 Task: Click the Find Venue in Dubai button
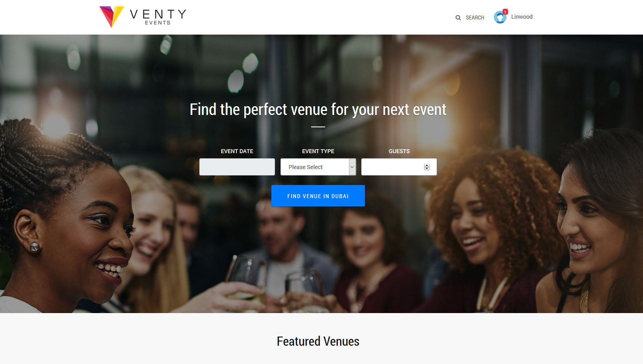tap(318, 196)
